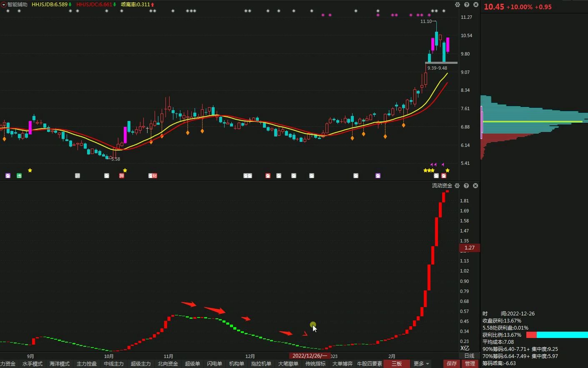Click the green 违 event marker
This screenshot has height=368, width=588.
coord(19,176)
